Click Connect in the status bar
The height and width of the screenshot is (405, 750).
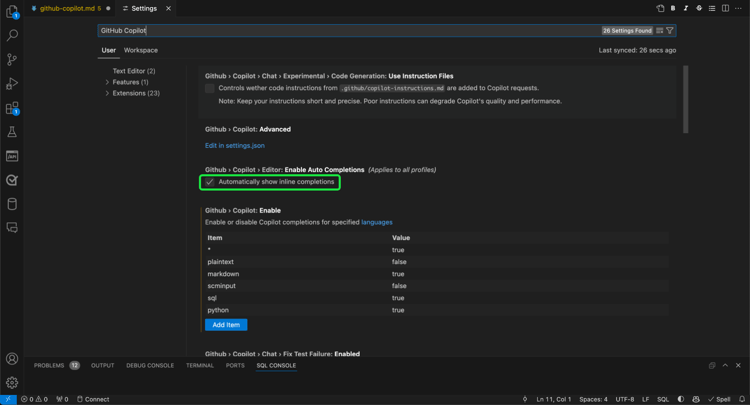tap(93, 399)
